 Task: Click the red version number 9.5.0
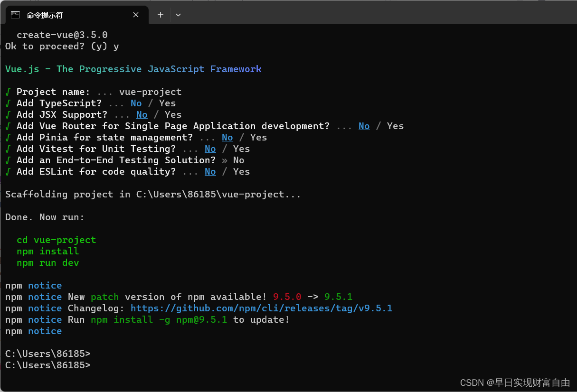(287, 297)
